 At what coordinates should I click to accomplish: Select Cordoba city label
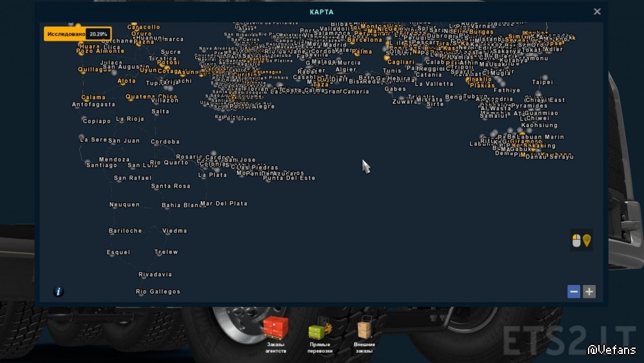coord(165,141)
